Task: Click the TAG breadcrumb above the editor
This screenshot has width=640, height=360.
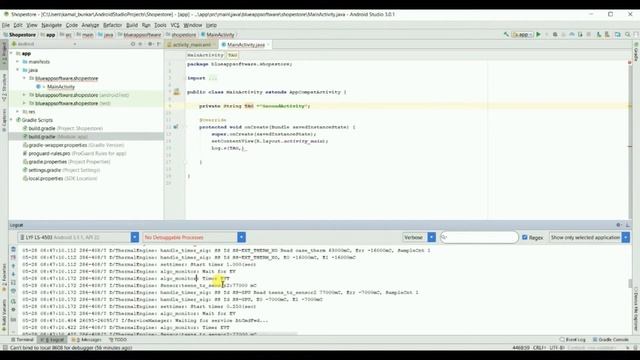Action: [233, 55]
